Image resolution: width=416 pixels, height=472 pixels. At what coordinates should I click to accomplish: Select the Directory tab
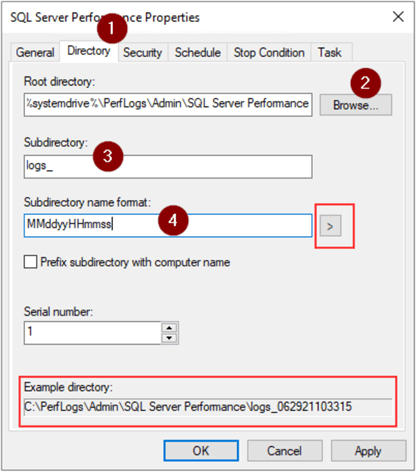(89, 51)
